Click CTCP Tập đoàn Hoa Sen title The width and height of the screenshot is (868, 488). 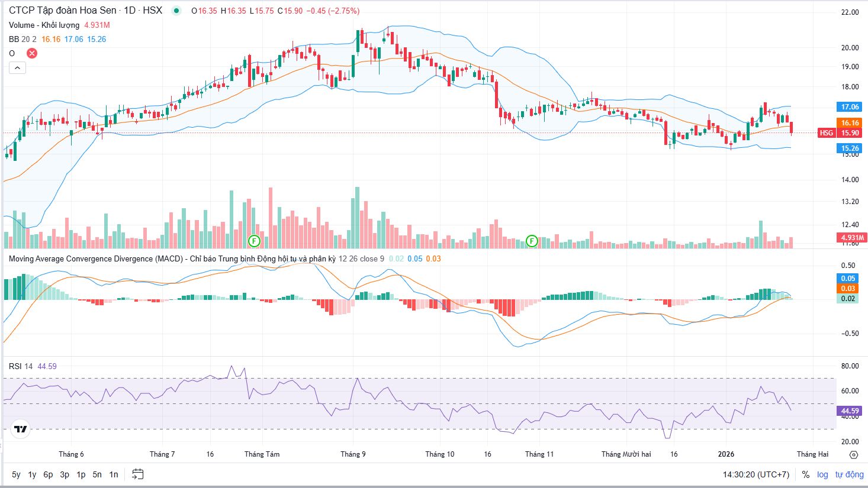tap(62, 11)
